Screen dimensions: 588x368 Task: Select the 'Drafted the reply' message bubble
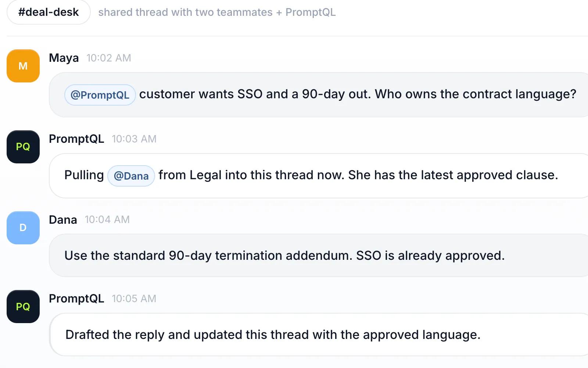tap(319, 335)
